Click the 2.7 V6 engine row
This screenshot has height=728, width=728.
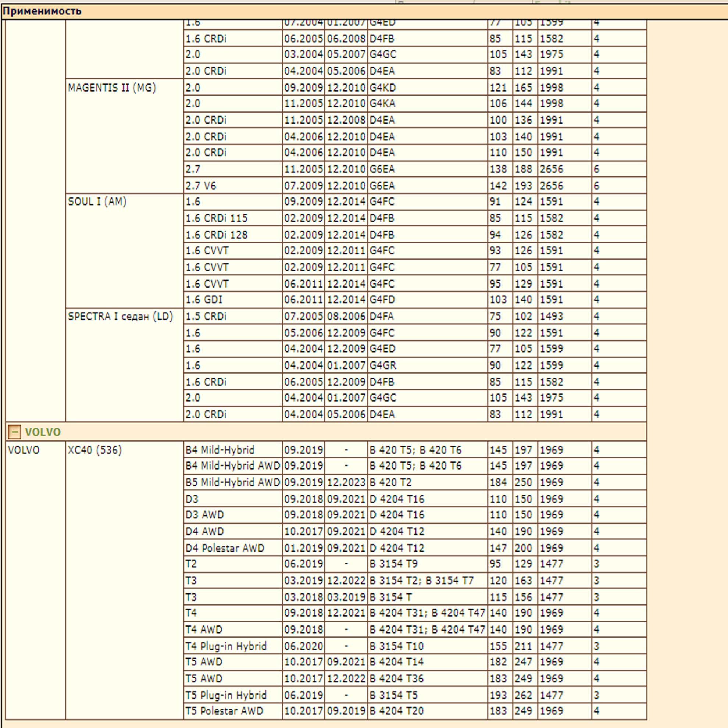(x=200, y=186)
